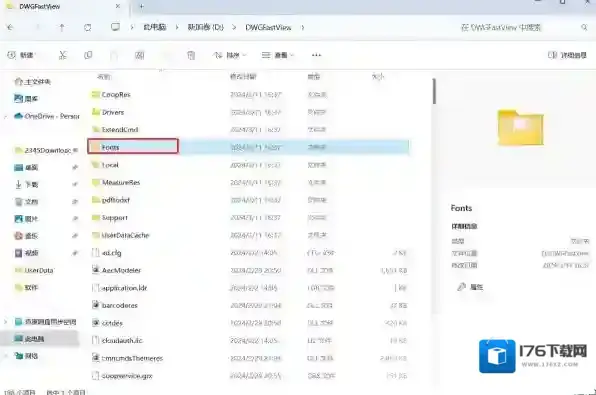This screenshot has height=395, width=596.
Task: Open the 新建 (New) dropdown button
Action: coord(21,55)
